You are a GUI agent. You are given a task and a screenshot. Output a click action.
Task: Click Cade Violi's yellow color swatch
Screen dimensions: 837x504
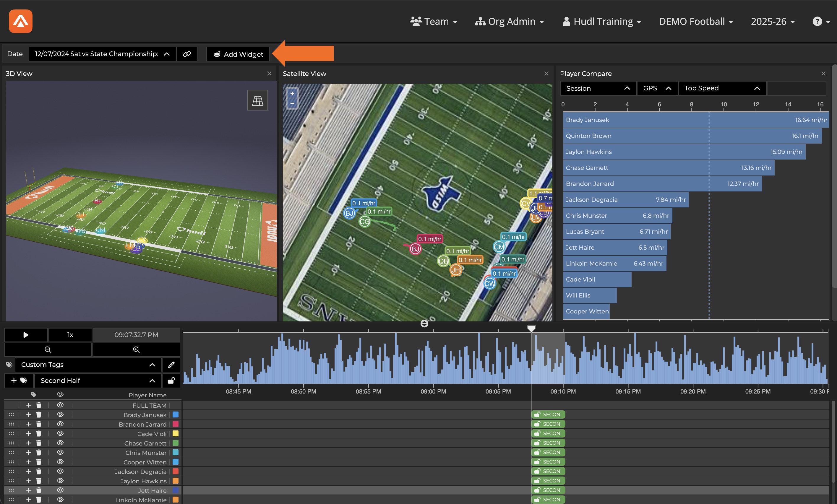pyautogui.click(x=176, y=434)
